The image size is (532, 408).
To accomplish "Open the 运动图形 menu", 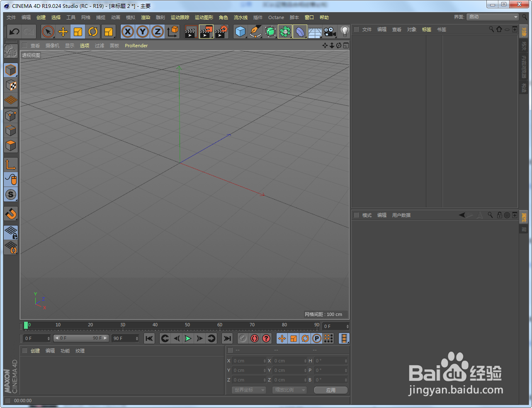I will coord(204,17).
